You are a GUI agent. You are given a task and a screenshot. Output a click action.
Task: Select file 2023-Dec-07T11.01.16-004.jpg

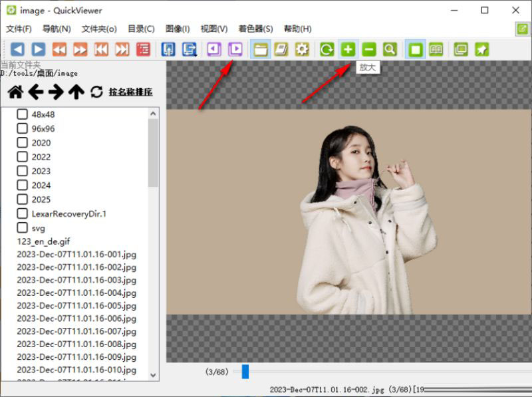(76, 293)
